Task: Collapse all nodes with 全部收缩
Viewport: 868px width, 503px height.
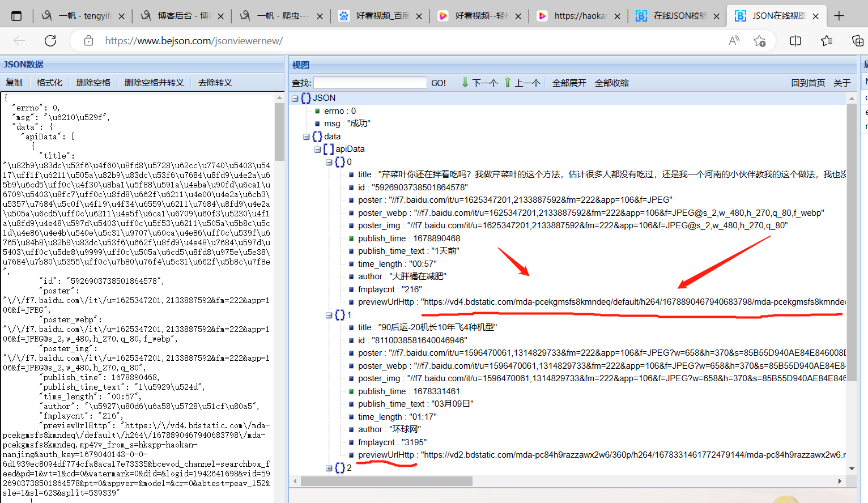Action: [612, 83]
